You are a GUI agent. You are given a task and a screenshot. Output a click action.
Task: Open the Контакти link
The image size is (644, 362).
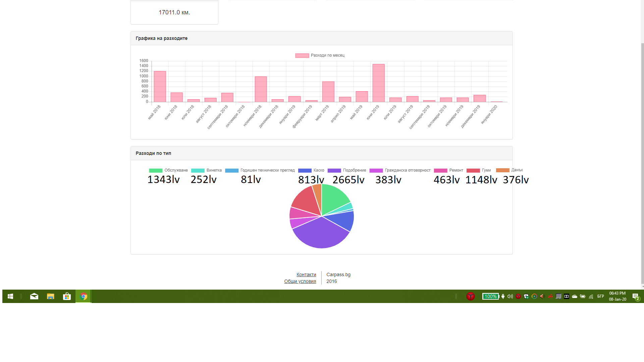[306, 275]
